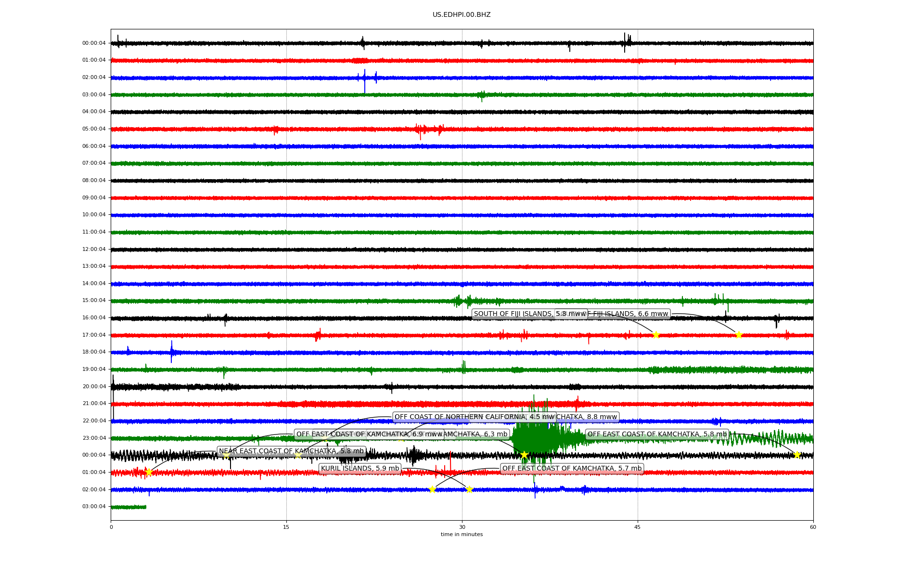The height and width of the screenshot is (578, 924).
Task: Click the 10:00:04 row time label
Action: (94, 215)
